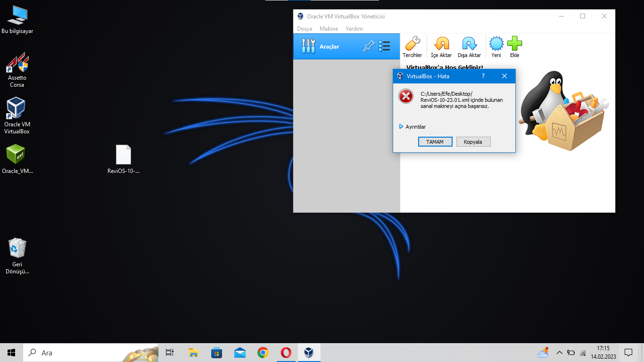Click the Windows Start button
This screenshot has width=644, height=362.
pyautogui.click(x=11, y=353)
